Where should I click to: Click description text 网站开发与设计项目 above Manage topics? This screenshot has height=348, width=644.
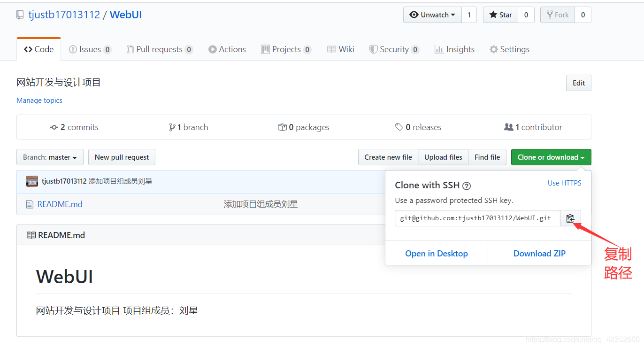pos(59,83)
